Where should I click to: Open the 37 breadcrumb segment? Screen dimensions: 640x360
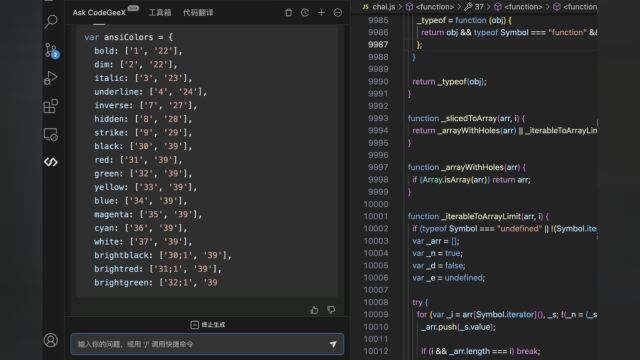pos(474,7)
